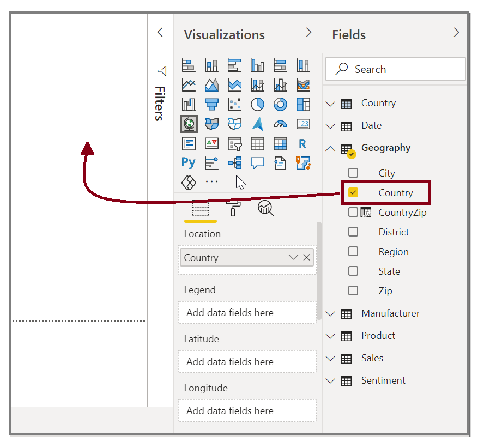Viewport: 484px width, 448px height.
Task: Select the R script visual
Action: (302, 143)
